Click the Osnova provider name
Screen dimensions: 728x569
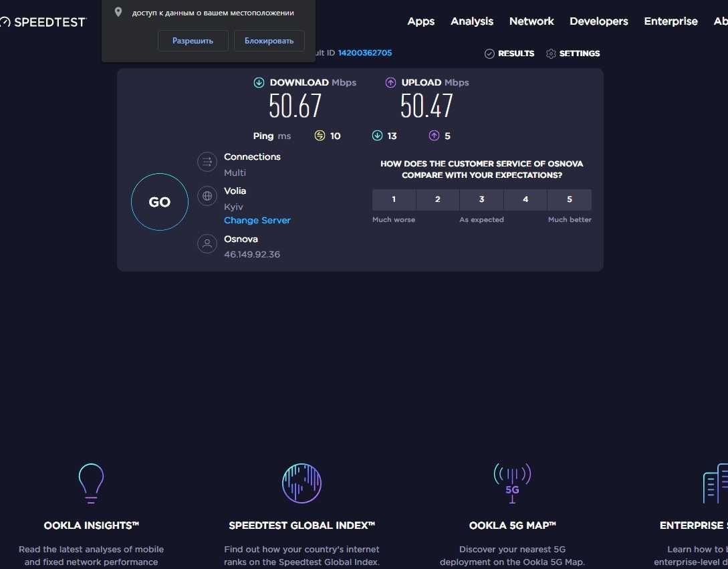tap(241, 239)
